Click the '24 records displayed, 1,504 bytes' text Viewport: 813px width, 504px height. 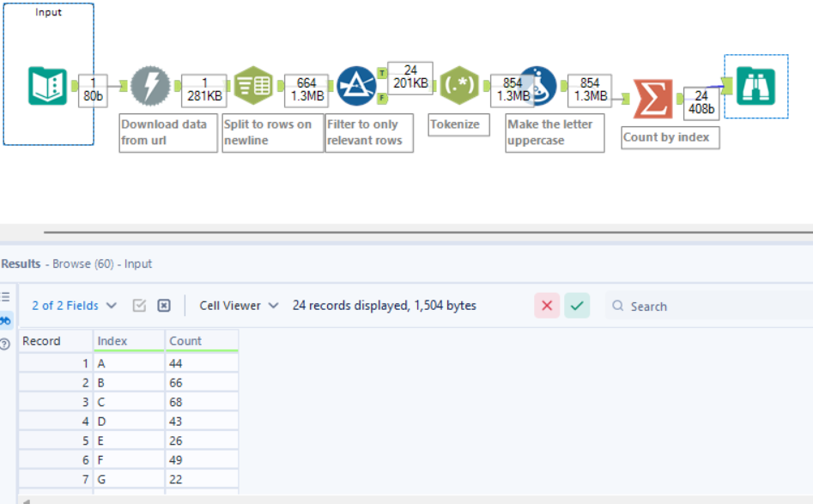[x=385, y=306]
